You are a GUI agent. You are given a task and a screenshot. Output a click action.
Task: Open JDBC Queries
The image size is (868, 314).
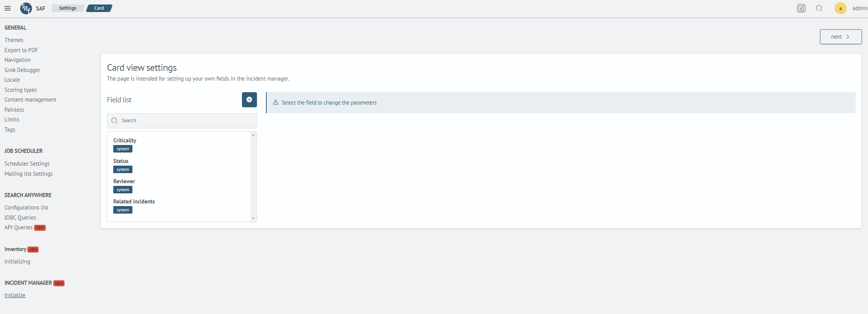click(20, 218)
